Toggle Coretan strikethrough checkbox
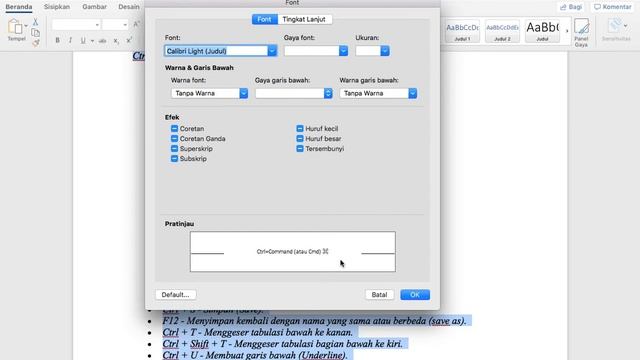640x360 pixels. [x=174, y=129]
